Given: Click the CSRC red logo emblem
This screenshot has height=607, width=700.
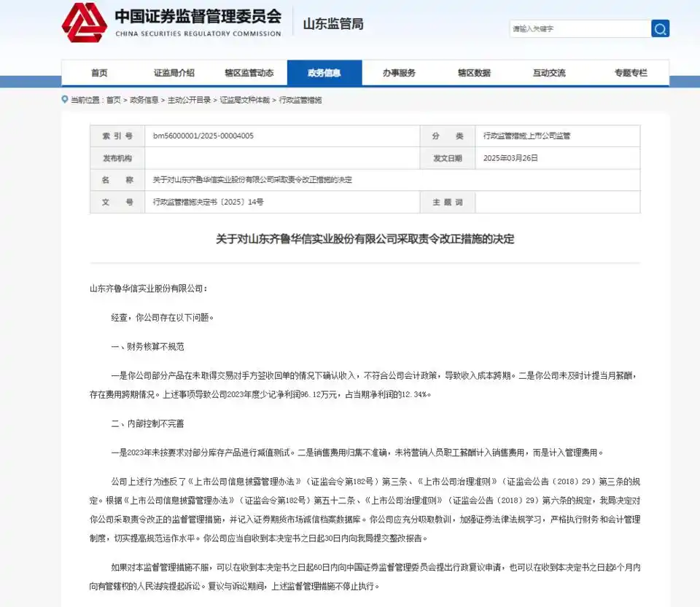Looking at the screenshot, I should coord(84,23).
